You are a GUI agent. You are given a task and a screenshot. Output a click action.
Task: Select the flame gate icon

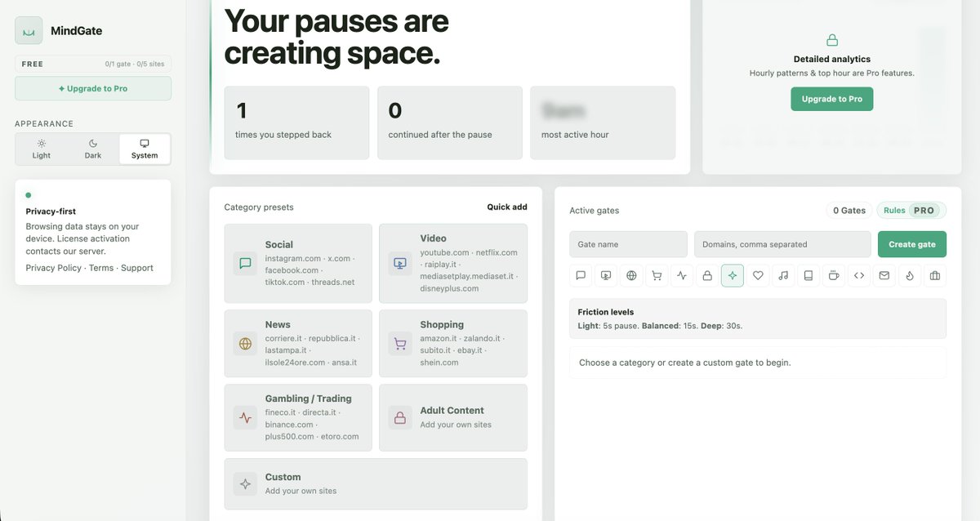click(910, 276)
